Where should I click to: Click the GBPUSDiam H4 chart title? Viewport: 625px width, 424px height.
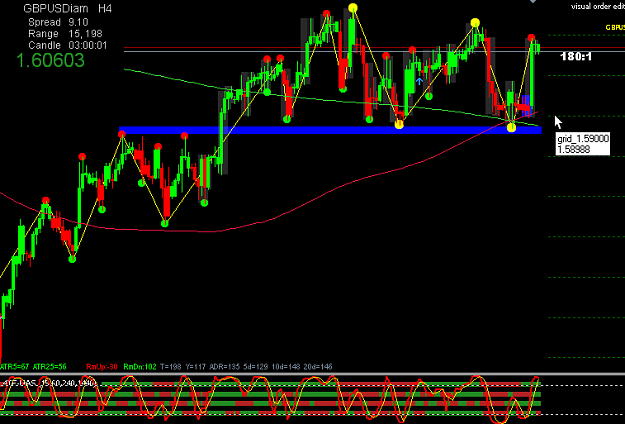(x=67, y=8)
